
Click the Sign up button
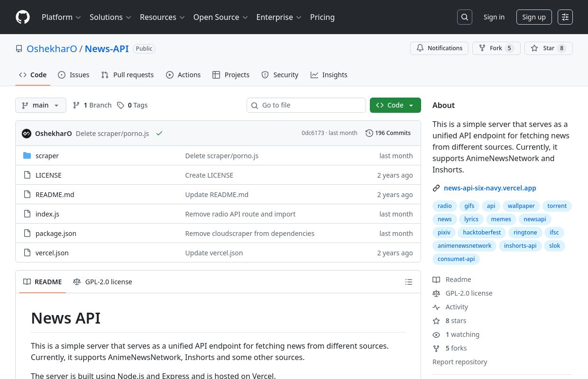tap(534, 17)
